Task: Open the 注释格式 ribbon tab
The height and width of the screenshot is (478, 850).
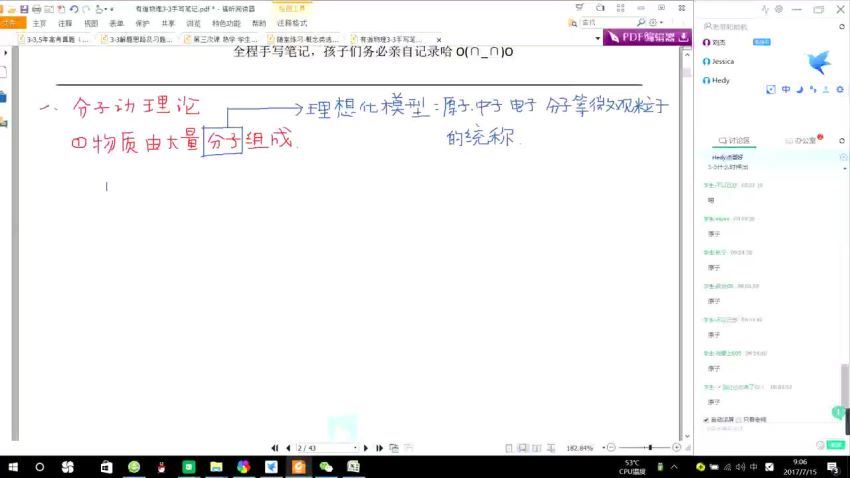Action: tap(292, 23)
